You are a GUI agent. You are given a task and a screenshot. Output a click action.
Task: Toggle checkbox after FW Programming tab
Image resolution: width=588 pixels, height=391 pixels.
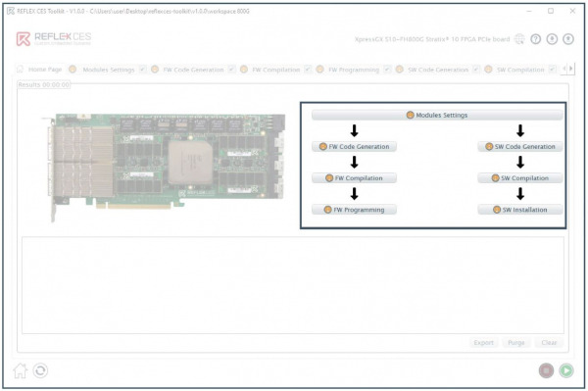coord(387,69)
